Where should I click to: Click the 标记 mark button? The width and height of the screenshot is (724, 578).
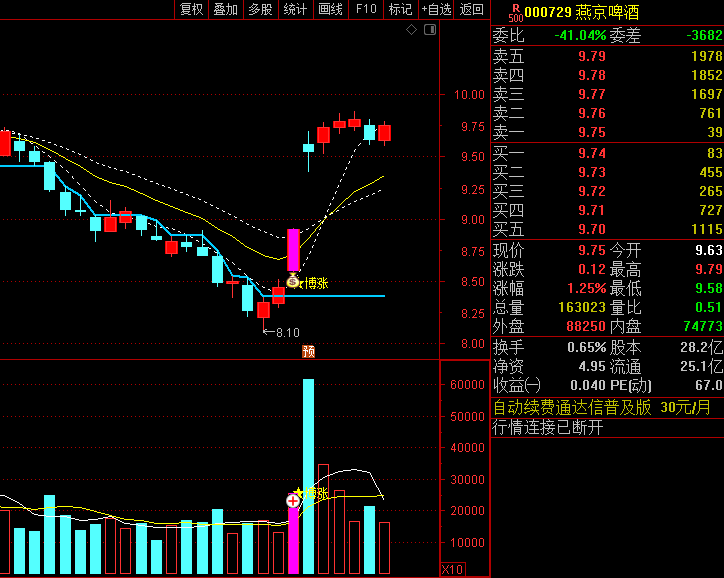(x=400, y=9)
